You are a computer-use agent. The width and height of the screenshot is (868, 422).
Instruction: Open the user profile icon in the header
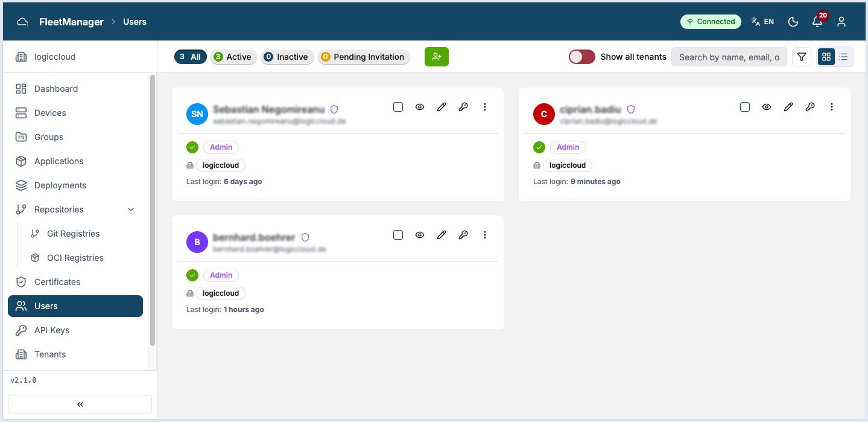[841, 22]
